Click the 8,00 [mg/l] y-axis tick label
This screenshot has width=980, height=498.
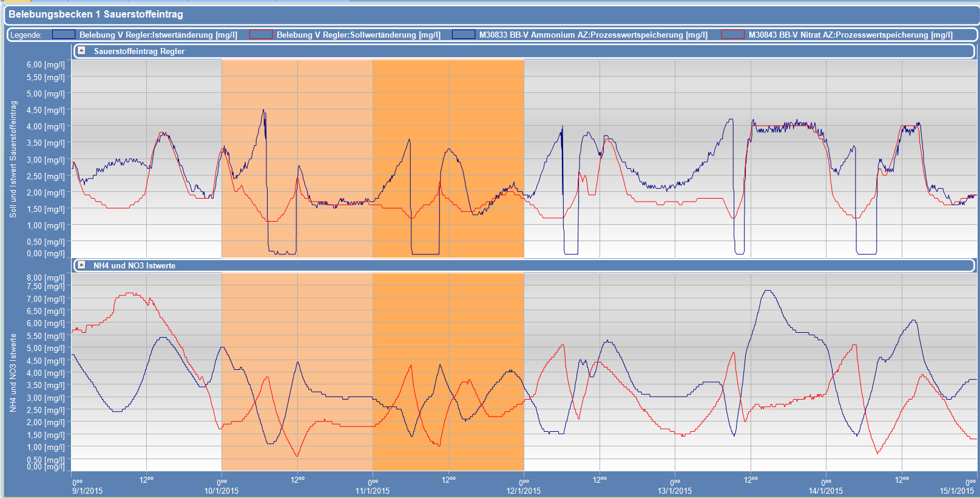tap(46, 278)
